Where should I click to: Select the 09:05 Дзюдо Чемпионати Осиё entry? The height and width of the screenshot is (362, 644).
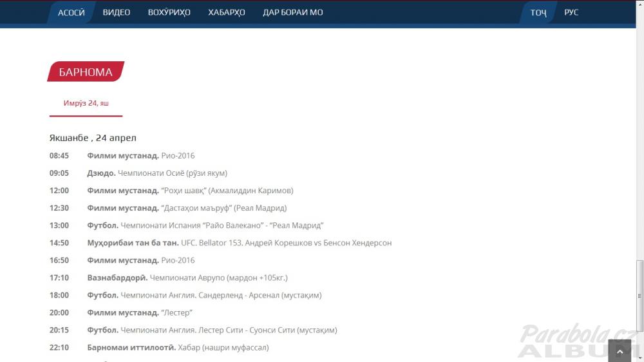(x=138, y=173)
